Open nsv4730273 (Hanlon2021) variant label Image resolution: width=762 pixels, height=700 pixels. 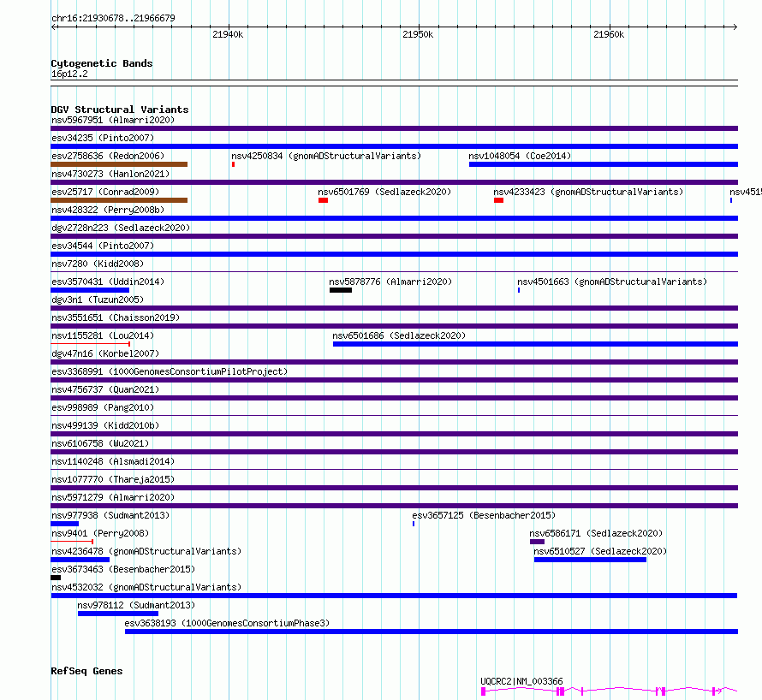coord(110,174)
